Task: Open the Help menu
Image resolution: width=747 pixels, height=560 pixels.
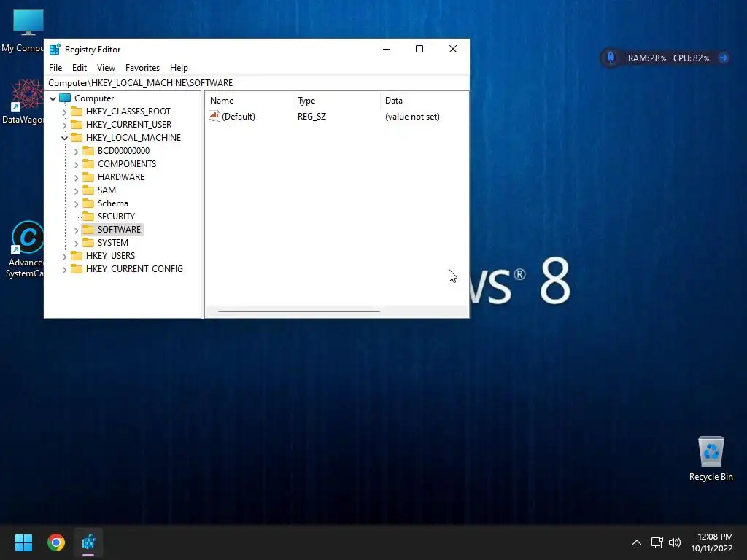Action: [x=179, y=68]
